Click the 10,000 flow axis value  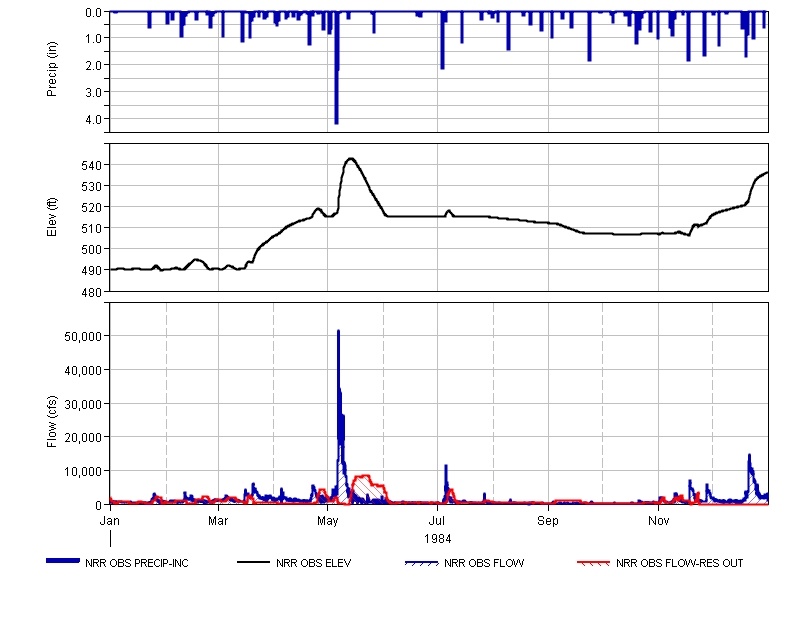tap(83, 471)
